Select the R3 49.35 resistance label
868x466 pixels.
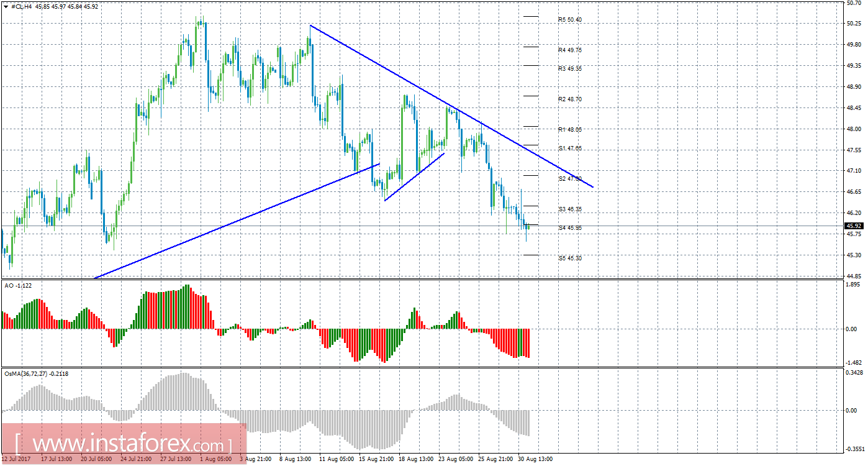(569, 68)
